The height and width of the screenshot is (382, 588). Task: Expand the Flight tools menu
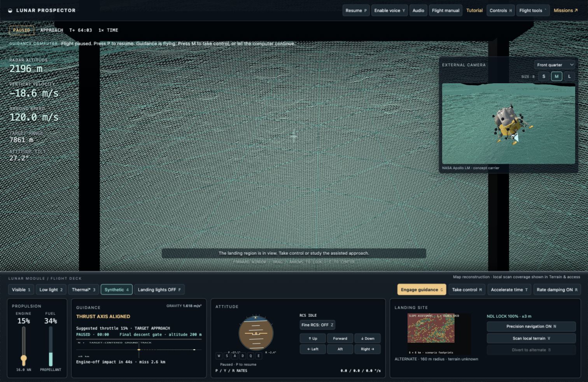(x=533, y=11)
